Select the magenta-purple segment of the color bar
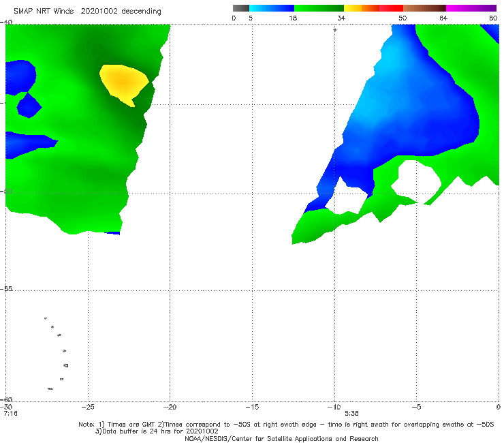The height and width of the screenshot is (443, 504). click(x=471, y=8)
